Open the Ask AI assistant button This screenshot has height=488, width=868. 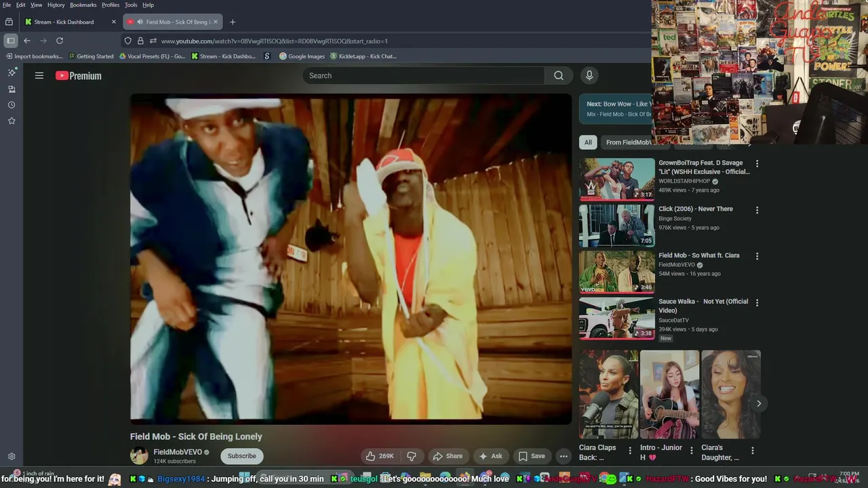click(490, 456)
